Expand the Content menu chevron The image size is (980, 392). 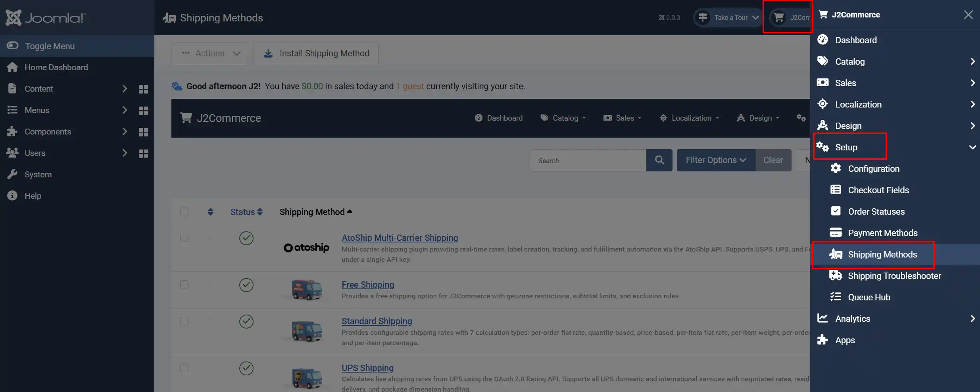click(x=125, y=89)
